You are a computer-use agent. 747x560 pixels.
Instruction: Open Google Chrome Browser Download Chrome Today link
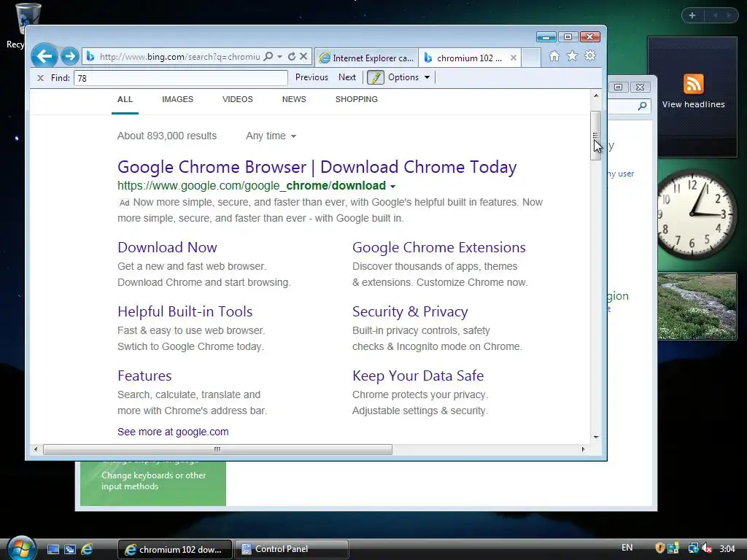point(317,167)
